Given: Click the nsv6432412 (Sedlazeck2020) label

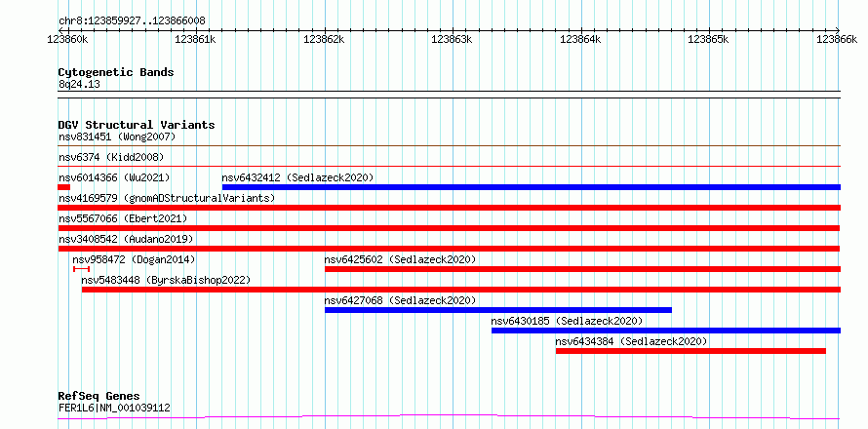Looking at the screenshot, I should coord(297,177).
